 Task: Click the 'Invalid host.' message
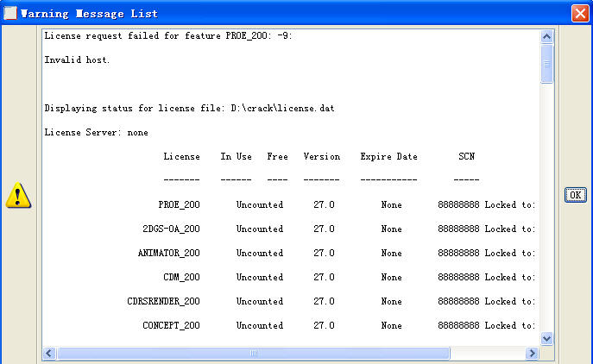77,60
